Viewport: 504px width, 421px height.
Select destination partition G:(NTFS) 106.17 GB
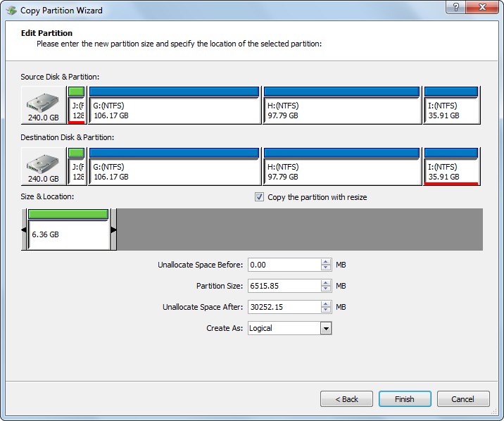(x=174, y=166)
